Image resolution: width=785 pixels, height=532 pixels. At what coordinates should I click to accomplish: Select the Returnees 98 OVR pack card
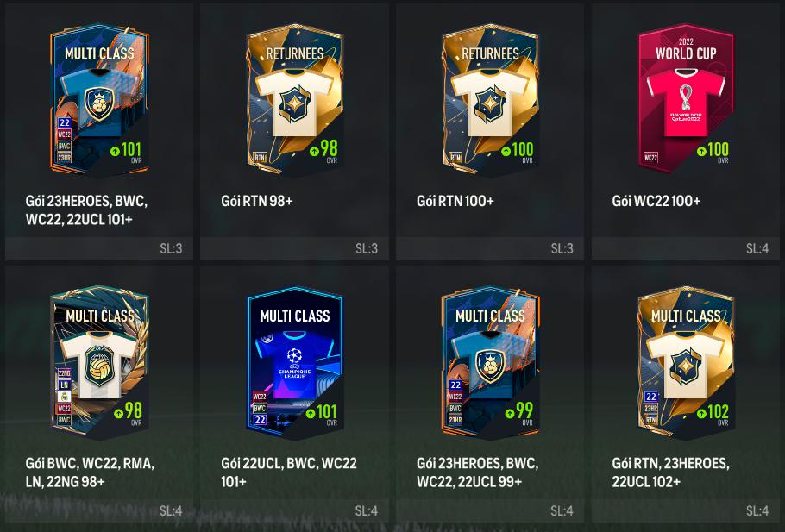(x=295, y=100)
